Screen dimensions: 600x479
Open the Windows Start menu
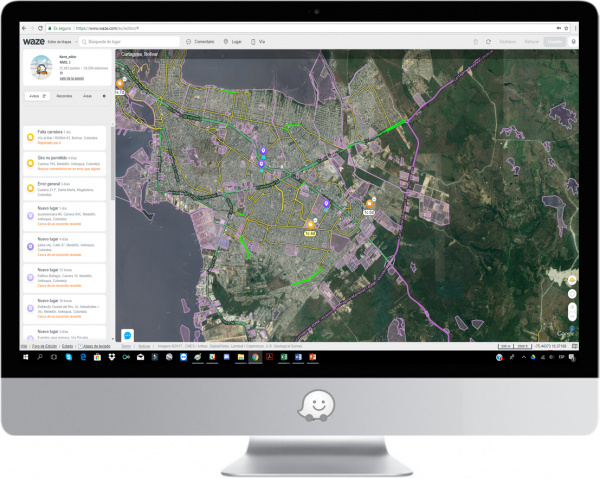pyautogui.click(x=25, y=357)
